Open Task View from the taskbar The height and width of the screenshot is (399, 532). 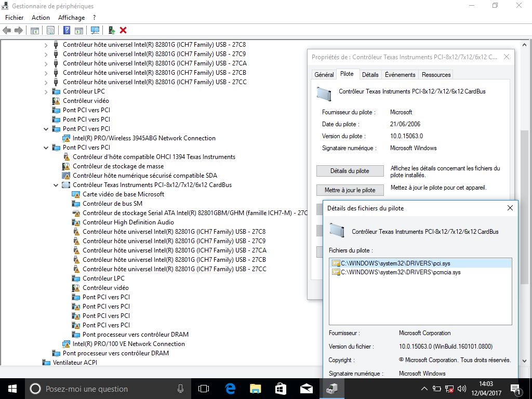click(x=204, y=389)
